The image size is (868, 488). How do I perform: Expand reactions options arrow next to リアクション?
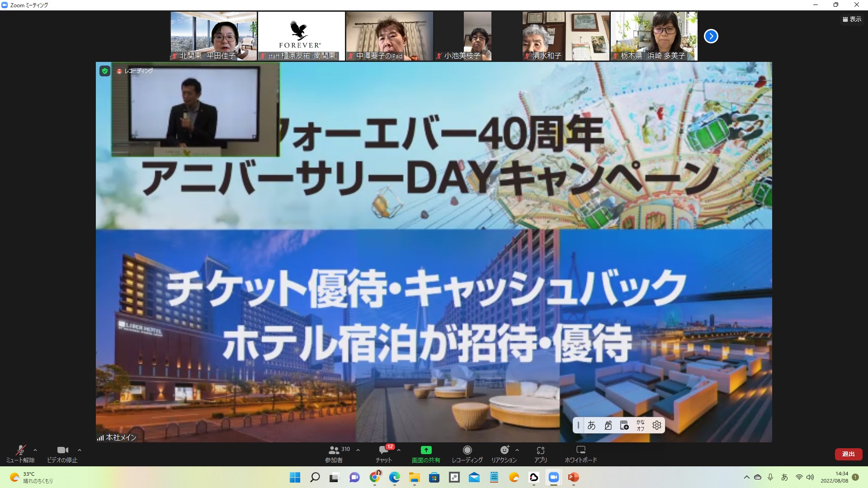(517, 450)
